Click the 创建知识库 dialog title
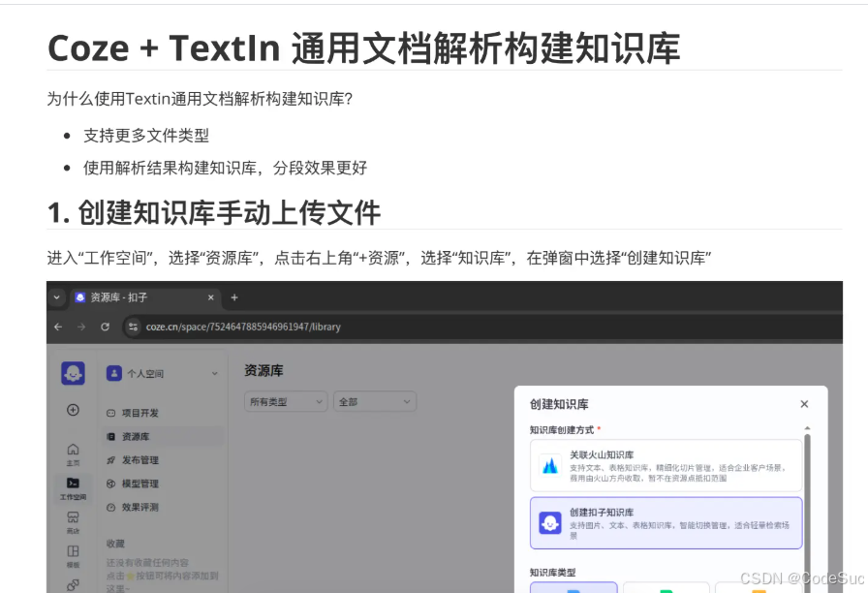Screen dimensions: 868x593 click(x=559, y=404)
